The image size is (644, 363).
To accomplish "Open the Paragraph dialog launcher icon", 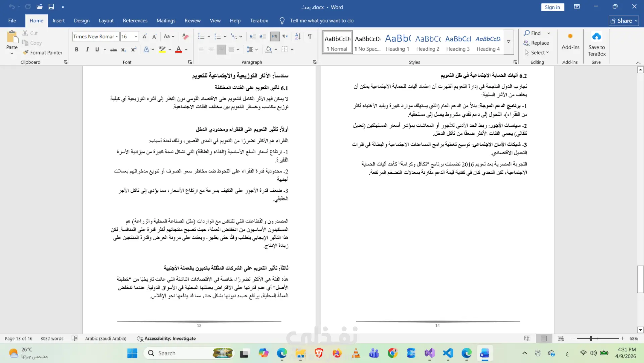I will click(x=315, y=62).
